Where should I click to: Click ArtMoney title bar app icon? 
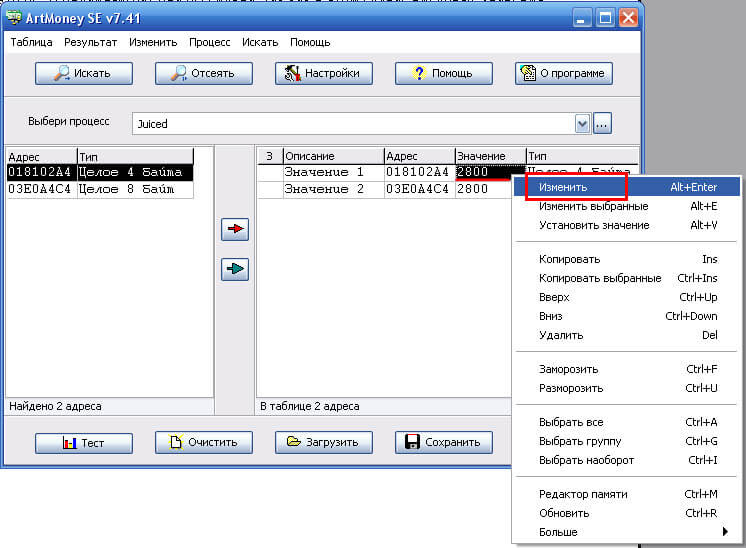pyautogui.click(x=14, y=18)
